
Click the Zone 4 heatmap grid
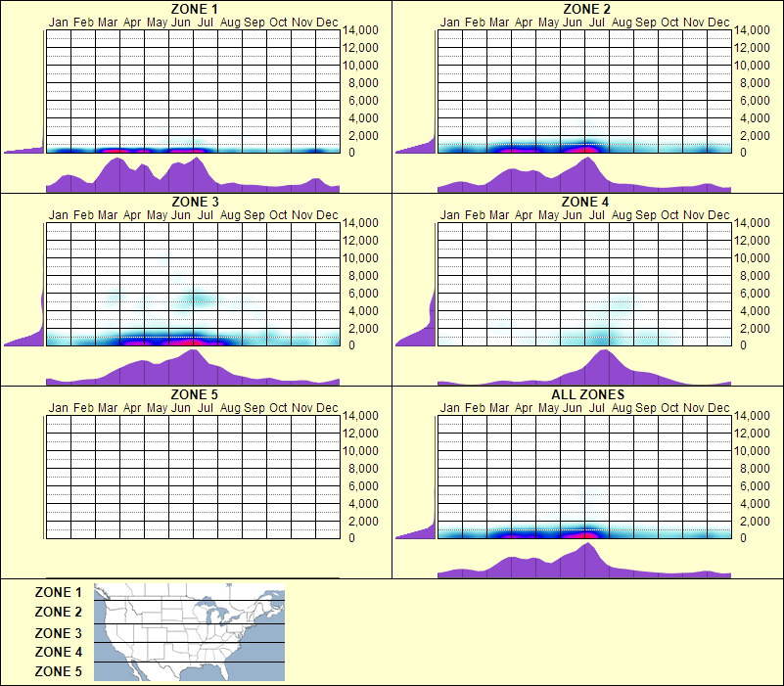(584, 284)
